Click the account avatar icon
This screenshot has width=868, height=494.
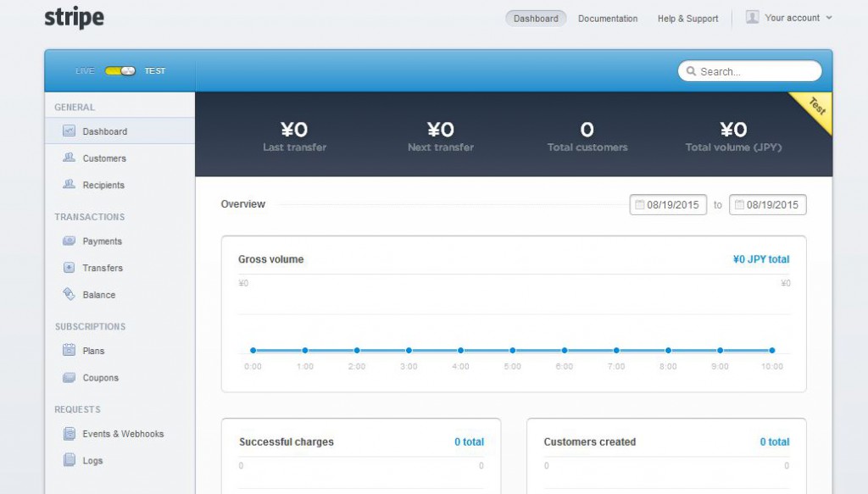coord(753,17)
